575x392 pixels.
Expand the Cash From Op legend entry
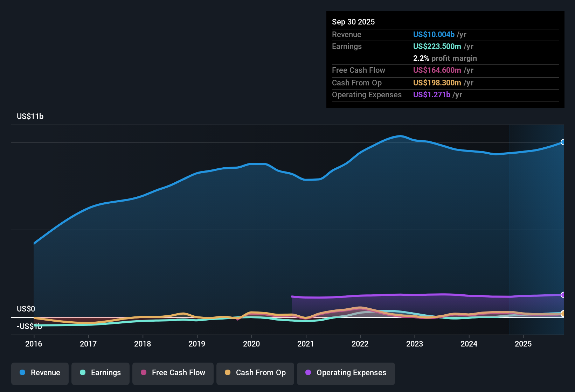point(255,373)
